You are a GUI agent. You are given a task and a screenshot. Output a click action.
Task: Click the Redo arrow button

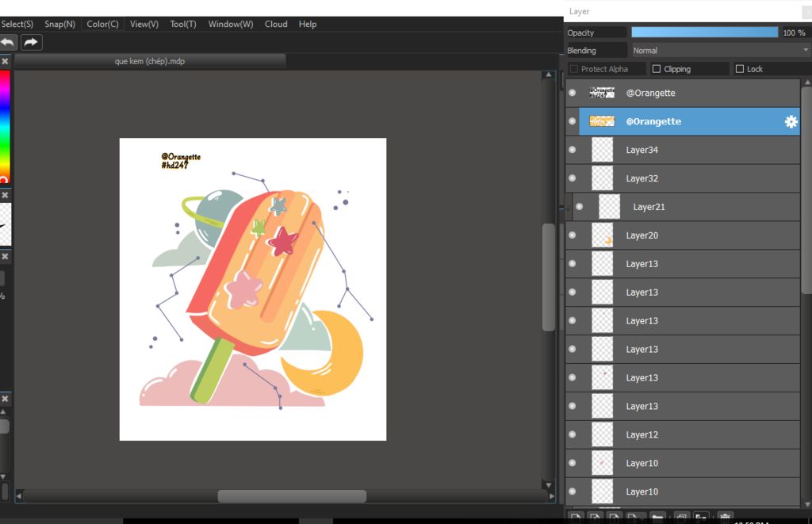pos(32,43)
